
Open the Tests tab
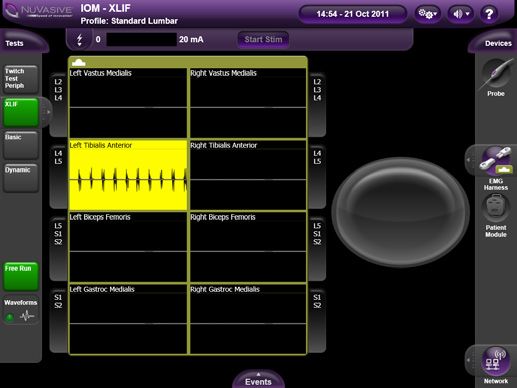pyautogui.click(x=14, y=43)
